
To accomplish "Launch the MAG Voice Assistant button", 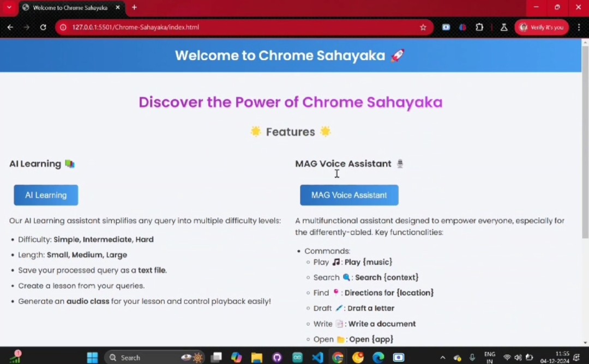I will point(349,195).
